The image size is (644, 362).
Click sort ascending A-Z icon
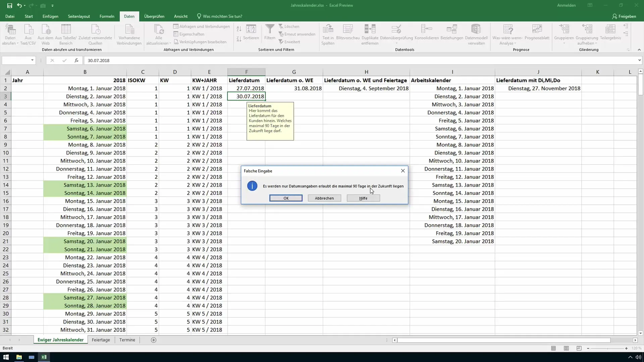[239, 29]
